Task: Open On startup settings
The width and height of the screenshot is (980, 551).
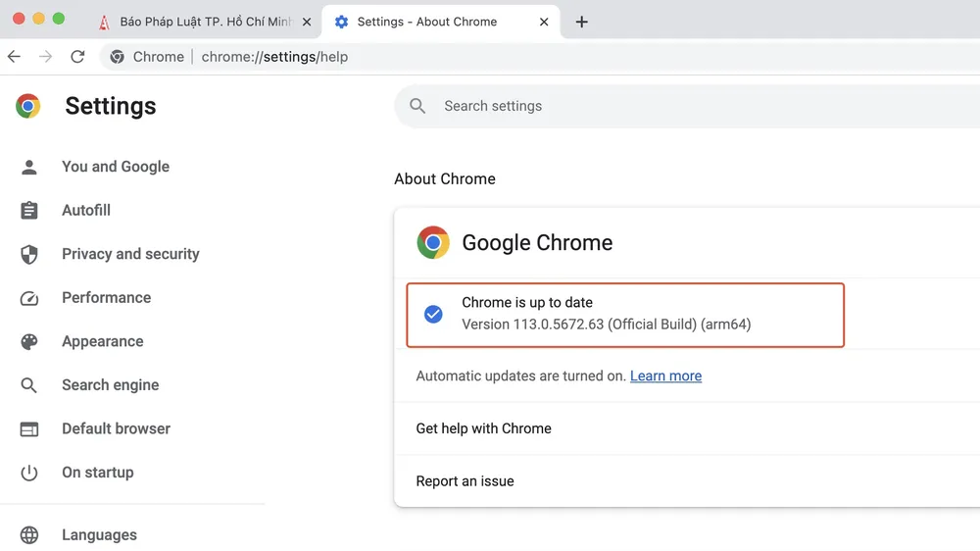Action: (97, 473)
